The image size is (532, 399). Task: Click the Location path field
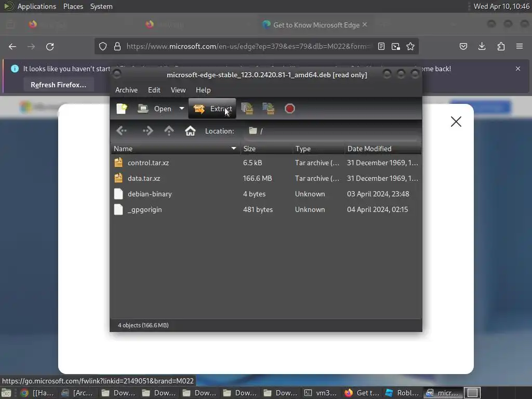[331, 131]
